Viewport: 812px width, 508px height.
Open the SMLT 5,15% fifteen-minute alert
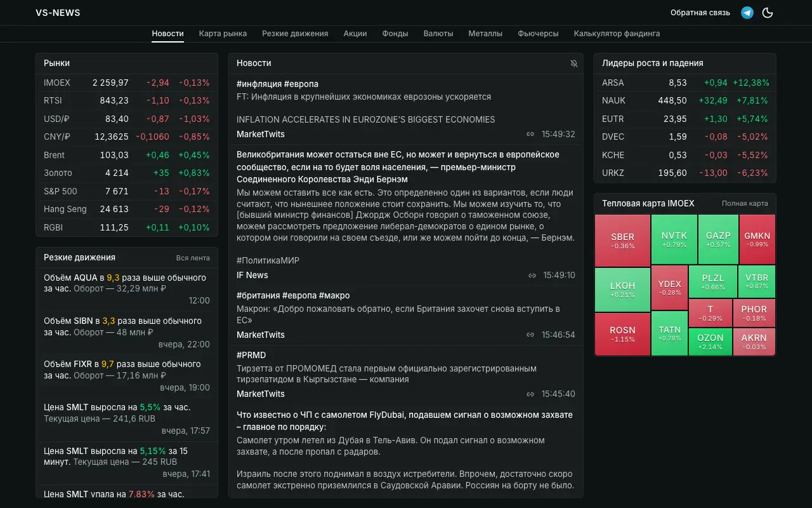tap(127, 462)
